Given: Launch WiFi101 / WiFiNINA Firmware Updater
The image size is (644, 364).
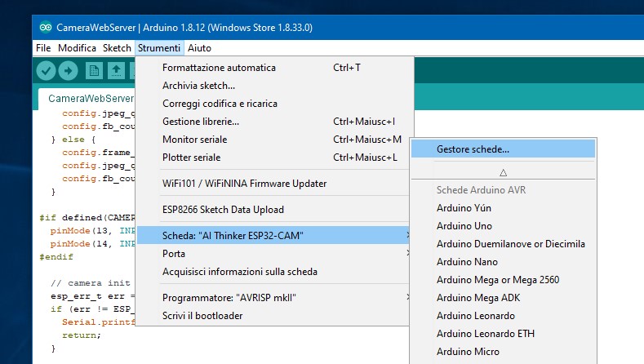Looking at the screenshot, I should [x=273, y=184].
